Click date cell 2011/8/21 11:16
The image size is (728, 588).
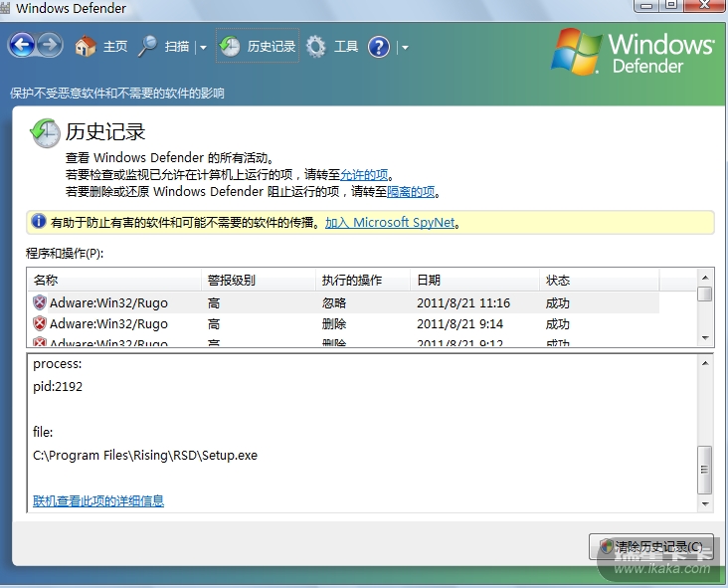coord(463,303)
